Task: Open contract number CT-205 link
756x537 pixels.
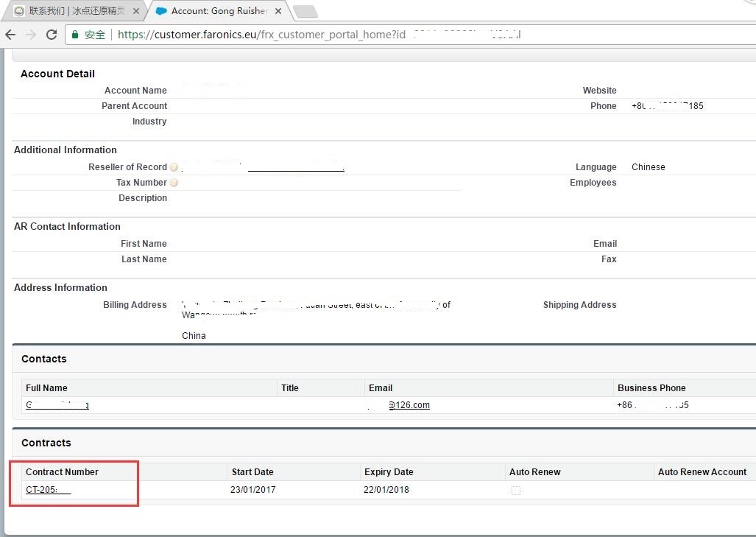Action: click(x=47, y=490)
